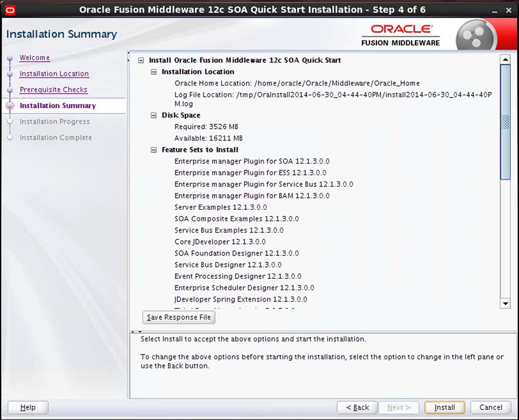The height and width of the screenshot is (420, 519).
Task: Select Log File Location line
Action: [x=333, y=99]
